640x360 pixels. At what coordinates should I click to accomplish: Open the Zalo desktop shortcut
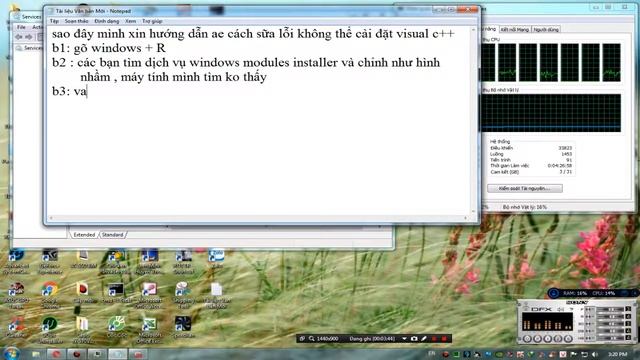point(216,258)
